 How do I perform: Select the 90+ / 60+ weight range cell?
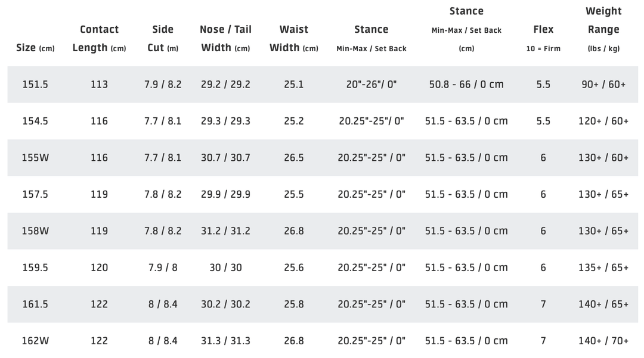(x=603, y=85)
